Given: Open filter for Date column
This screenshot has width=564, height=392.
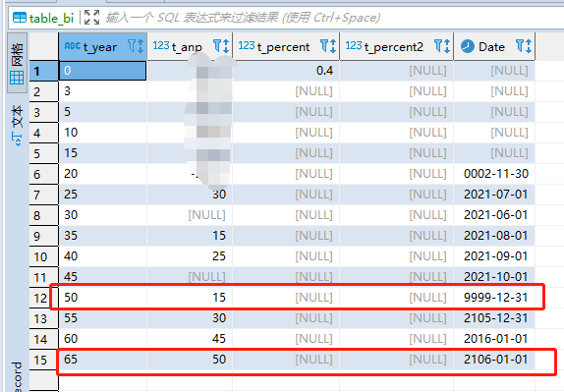Looking at the screenshot, I should (x=520, y=46).
